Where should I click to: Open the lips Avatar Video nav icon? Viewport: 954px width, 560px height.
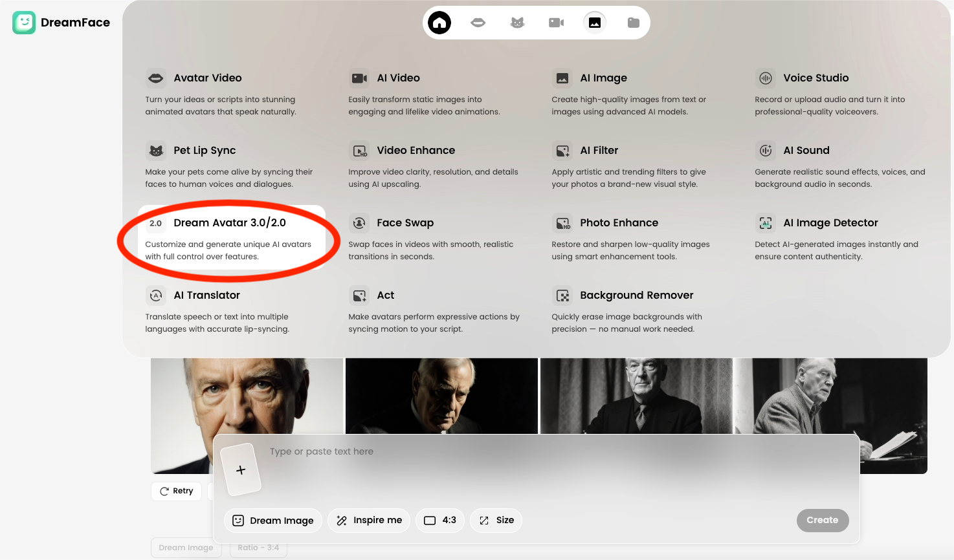pyautogui.click(x=478, y=23)
